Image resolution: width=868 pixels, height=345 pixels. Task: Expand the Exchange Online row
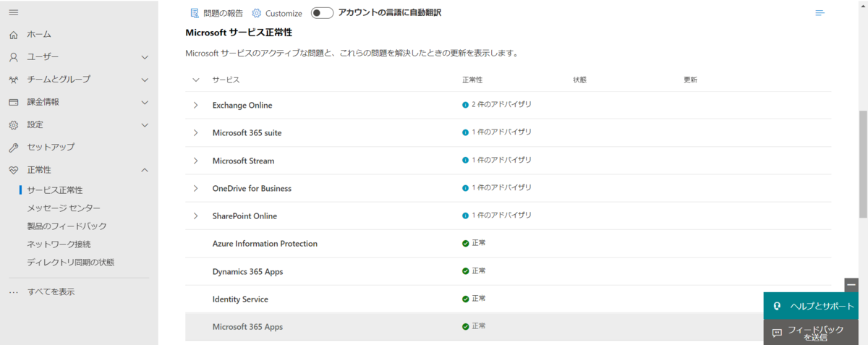point(195,106)
